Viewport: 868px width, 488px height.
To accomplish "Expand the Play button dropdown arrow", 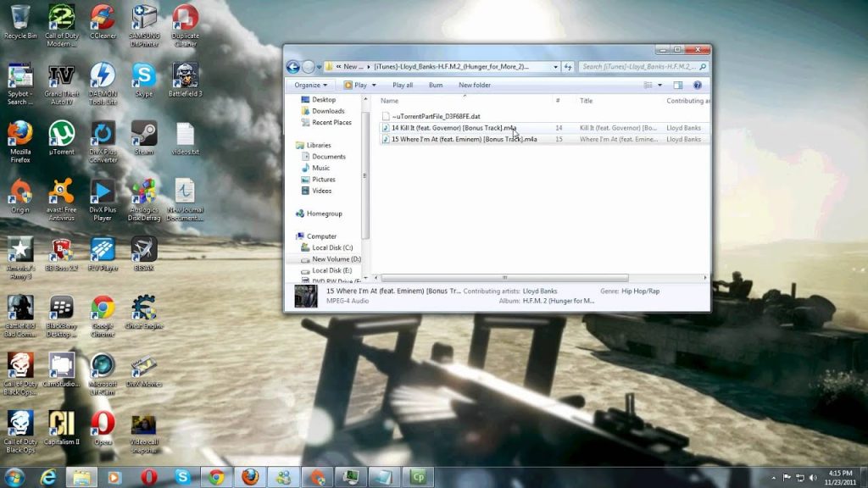I will pyautogui.click(x=374, y=85).
